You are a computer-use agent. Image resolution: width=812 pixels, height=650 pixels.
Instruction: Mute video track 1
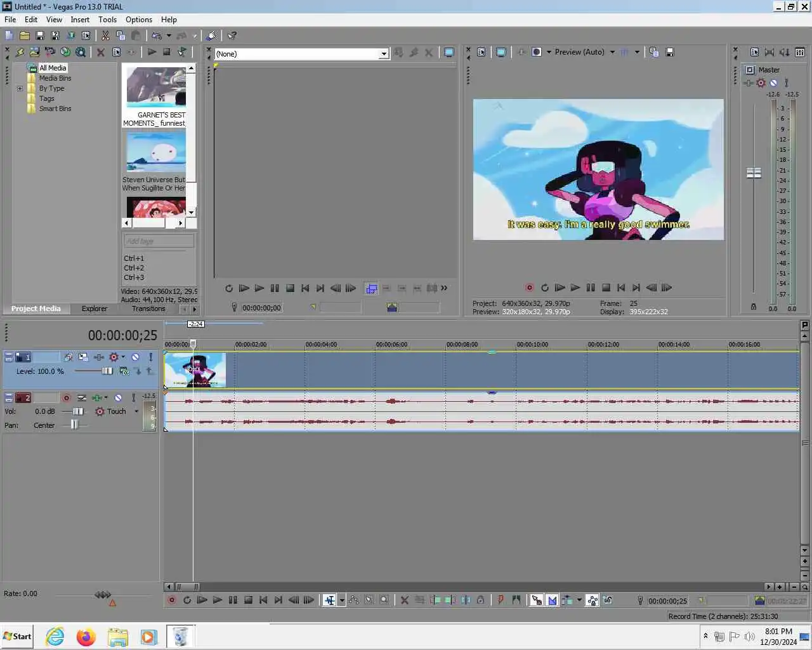[x=135, y=357]
